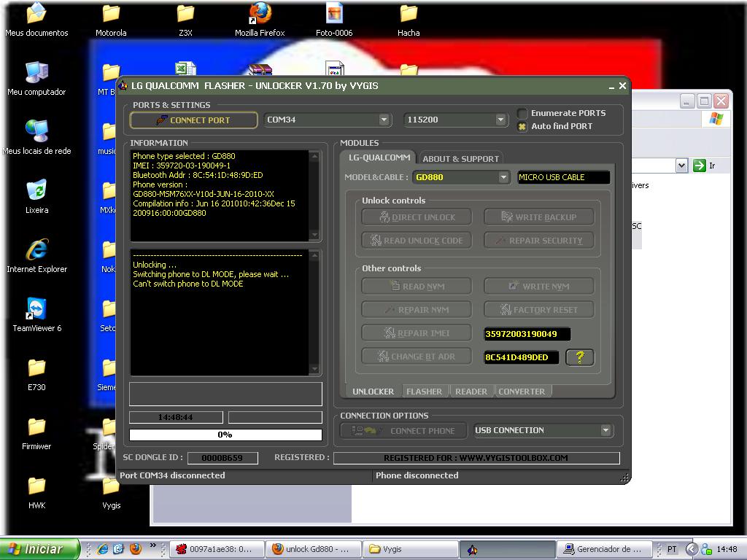Launch TeamViewer 6 desktop shortcut
The image size is (747, 560).
tap(36, 315)
